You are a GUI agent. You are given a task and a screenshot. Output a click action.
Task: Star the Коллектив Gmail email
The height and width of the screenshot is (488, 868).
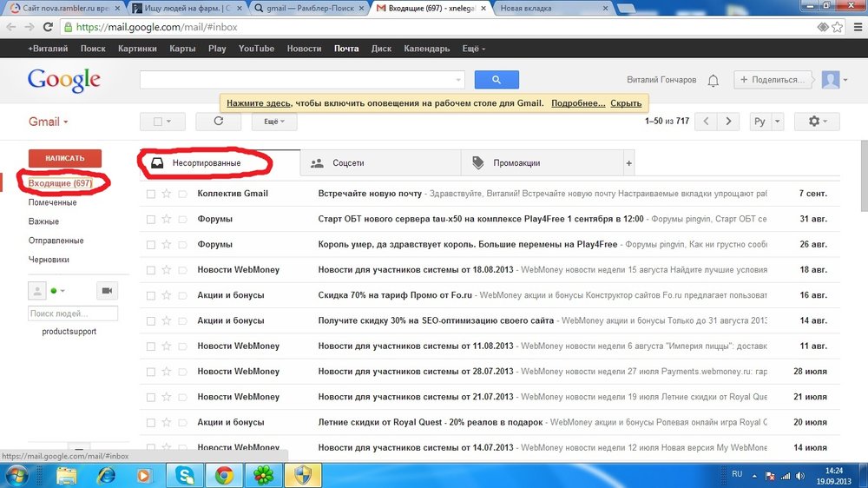pos(167,194)
